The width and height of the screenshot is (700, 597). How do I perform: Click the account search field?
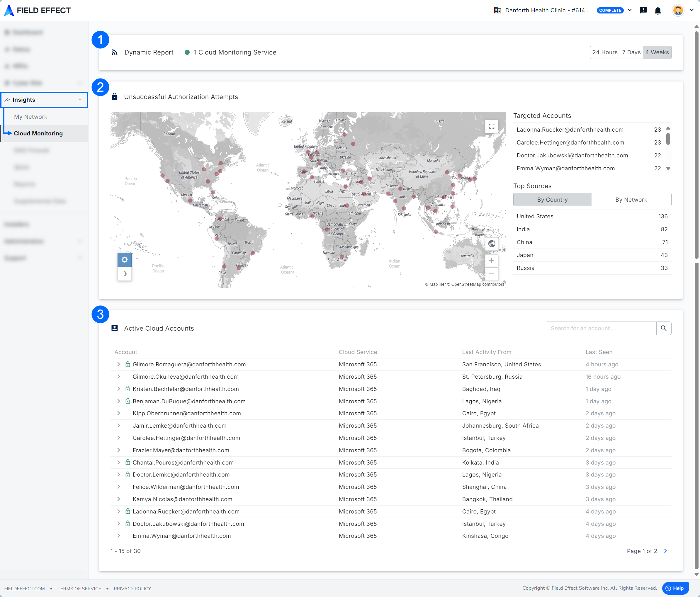[601, 328]
